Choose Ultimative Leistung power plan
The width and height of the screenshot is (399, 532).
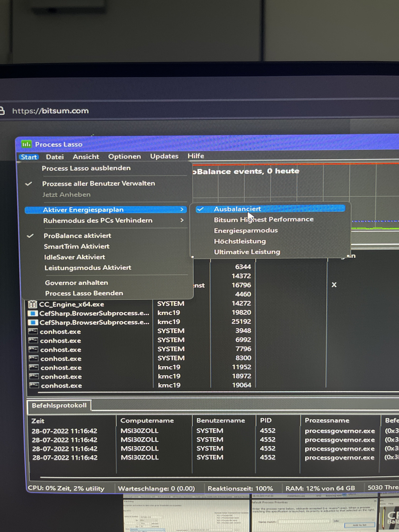pos(247,252)
